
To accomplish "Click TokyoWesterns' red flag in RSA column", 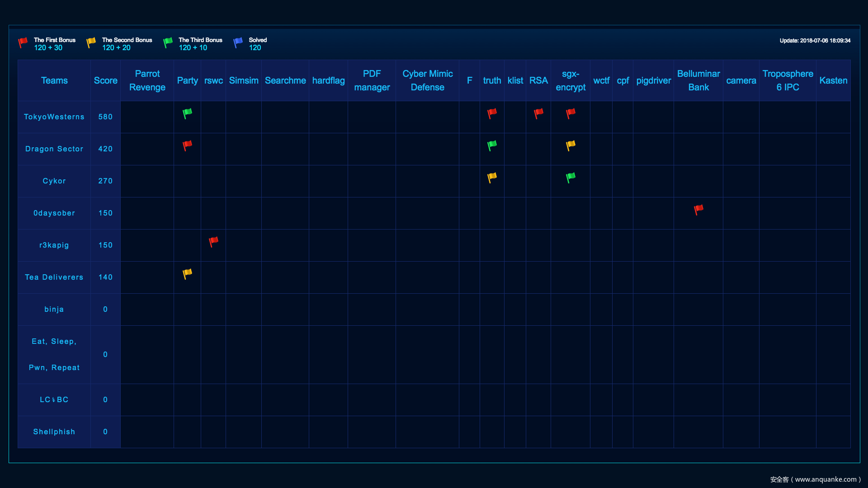I will [538, 113].
